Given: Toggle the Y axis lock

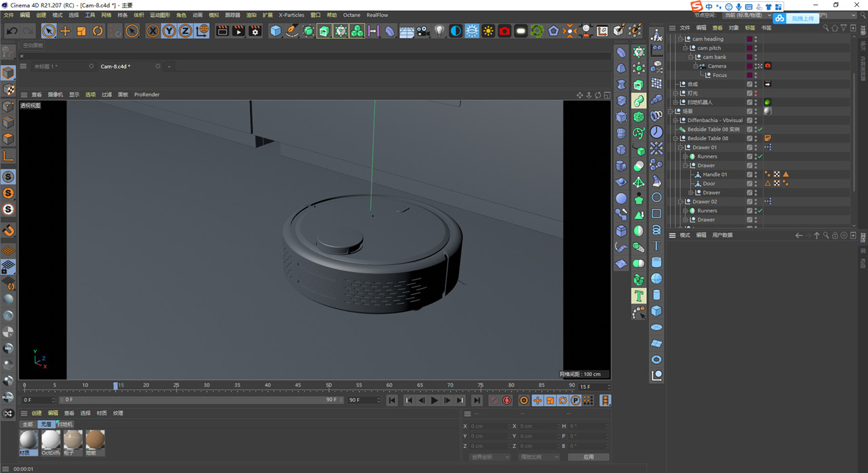Looking at the screenshot, I should coord(169,30).
